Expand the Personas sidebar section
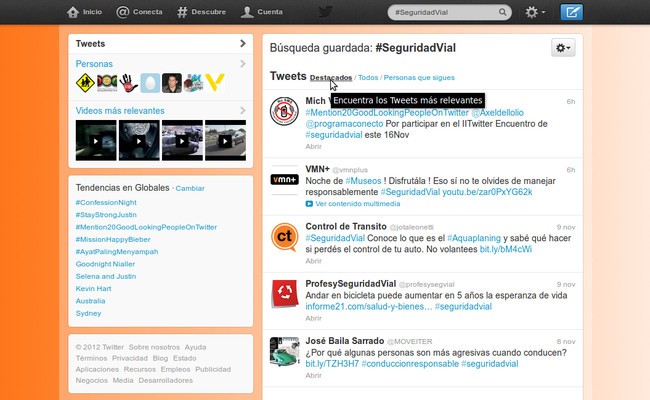This screenshot has width=650, height=400. tap(160, 64)
